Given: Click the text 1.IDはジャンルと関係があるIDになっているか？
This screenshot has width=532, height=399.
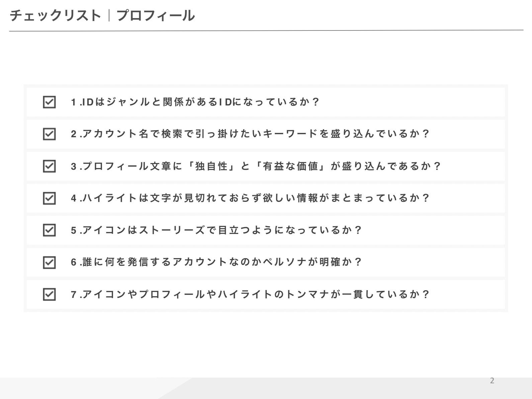Looking at the screenshot, I should point(195,102).
